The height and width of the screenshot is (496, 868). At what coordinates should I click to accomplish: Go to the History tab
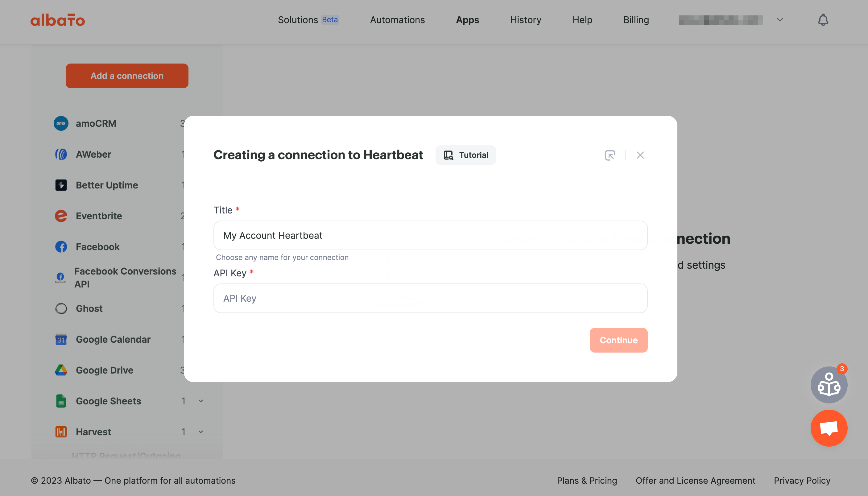pos(525,20)
